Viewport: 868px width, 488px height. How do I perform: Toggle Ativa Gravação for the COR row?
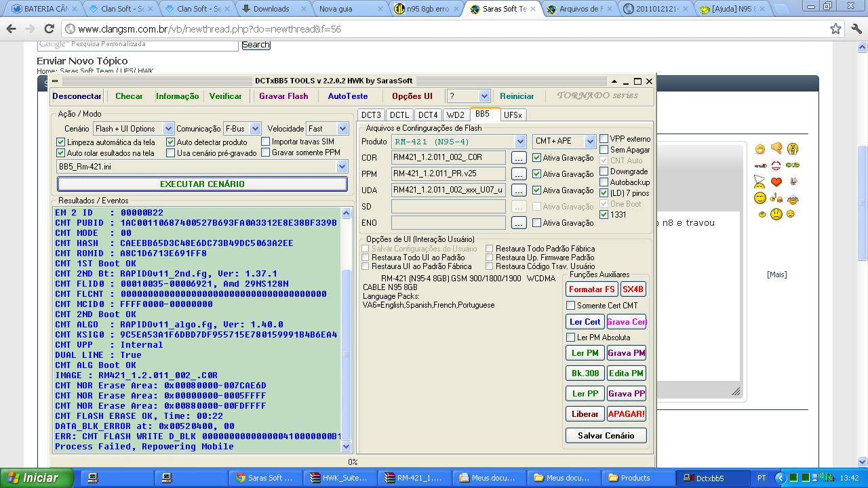pos(537,158)
